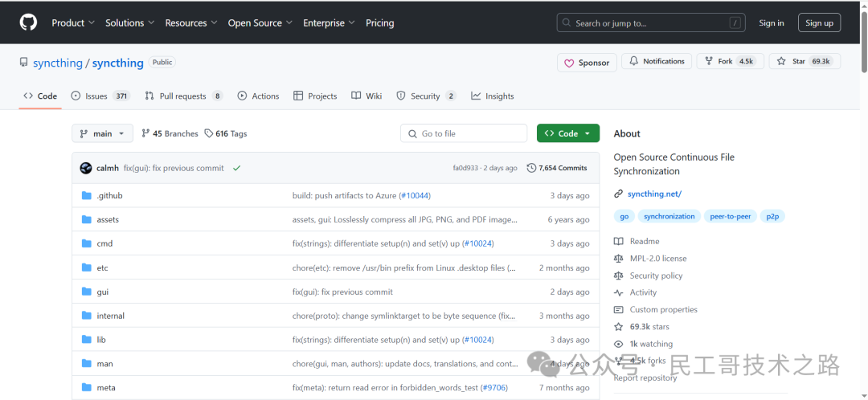This screenshot has height=400, width=868.
Task: Click the Notifications bell button
Action: (x=657, y=61)
